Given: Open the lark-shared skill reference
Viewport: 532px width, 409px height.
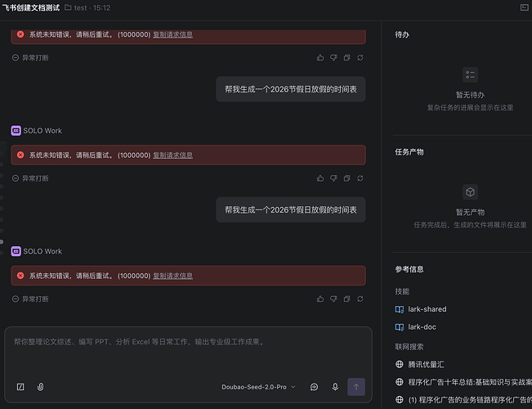Looking at the screenshot, I should [x=427, y=309].
